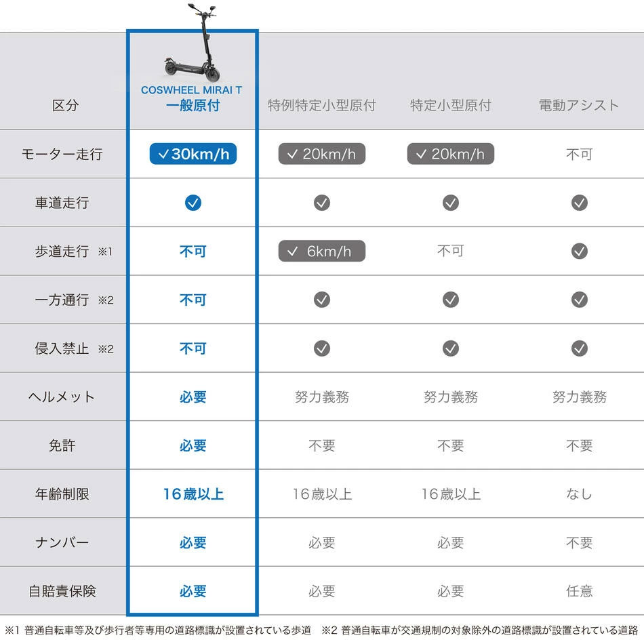Click the 一方通行 ※2 row label
The height and width of the screenshot is (644, 644).
pyautogui.click(x=74, y=300)
